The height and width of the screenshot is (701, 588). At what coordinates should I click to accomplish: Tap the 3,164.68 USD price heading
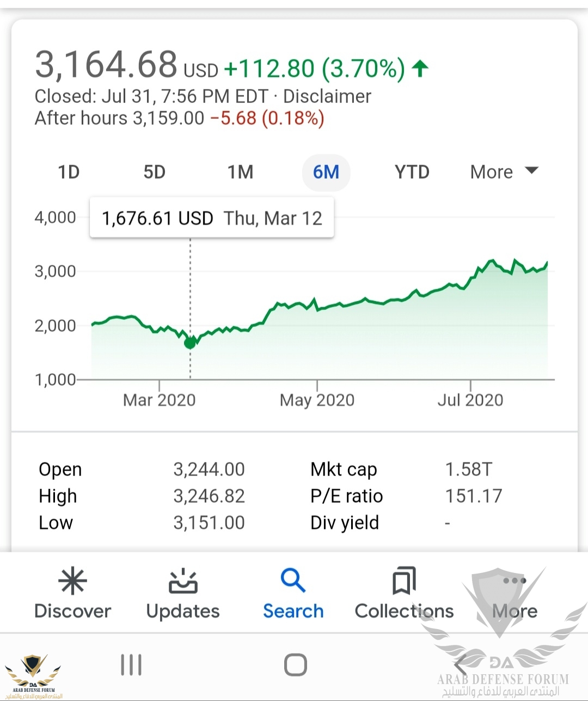126,64
